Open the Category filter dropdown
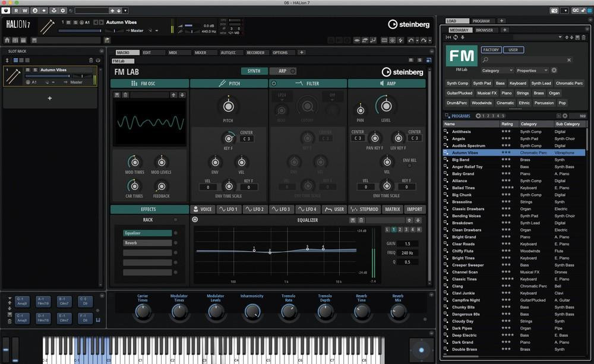 tap(497, 70)
